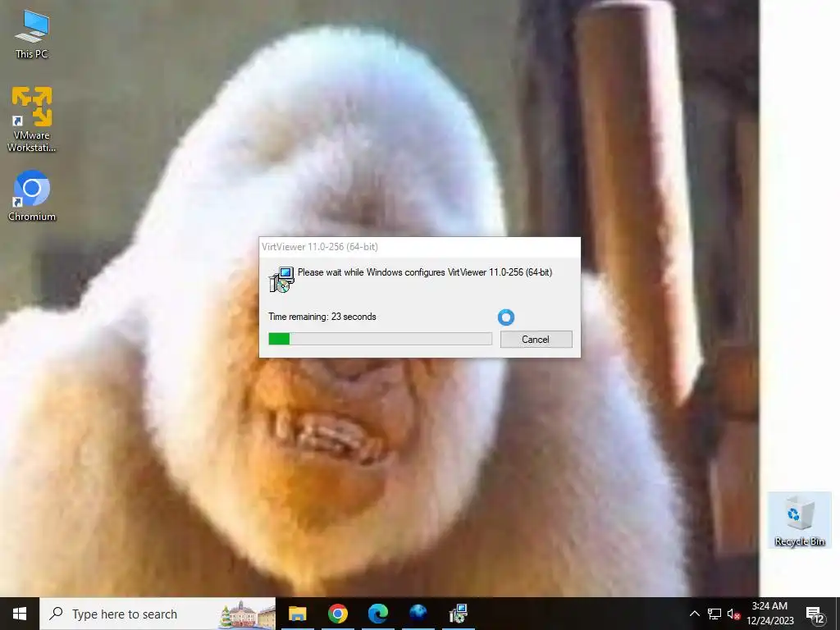Open This PC desktop icon
This screenshot has width=840, height=630.
pyautogui.click(x=32, y=34)
